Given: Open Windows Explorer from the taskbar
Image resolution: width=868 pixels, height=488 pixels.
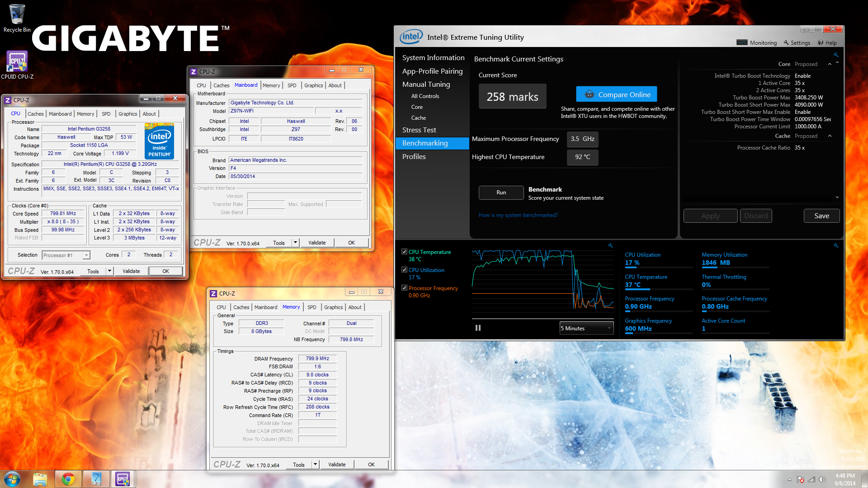Looking at the screenshot, I should pos(40,479).
